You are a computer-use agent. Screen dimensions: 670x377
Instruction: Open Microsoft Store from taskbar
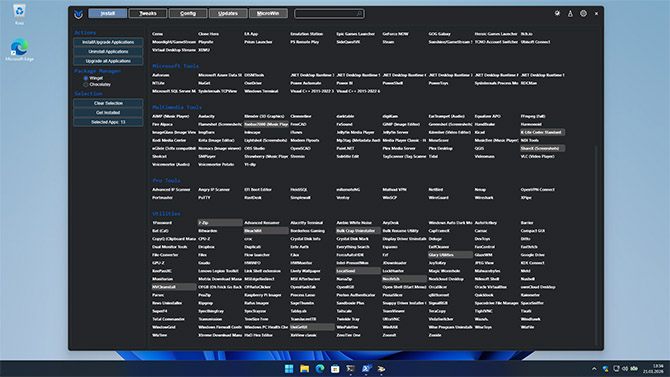335,368
